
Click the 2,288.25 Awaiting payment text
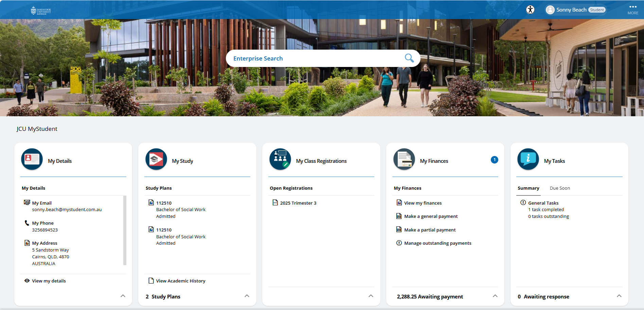click(x=430, y=297)
